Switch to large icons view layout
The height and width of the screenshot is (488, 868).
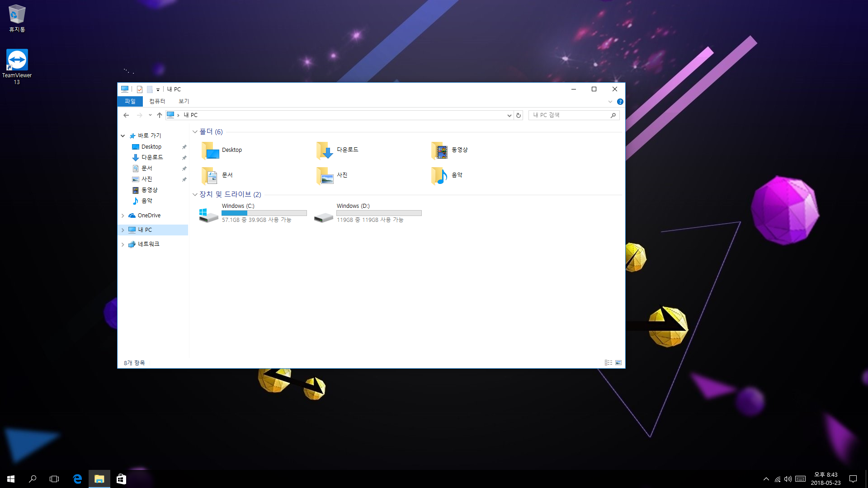(x=618, y=363)
